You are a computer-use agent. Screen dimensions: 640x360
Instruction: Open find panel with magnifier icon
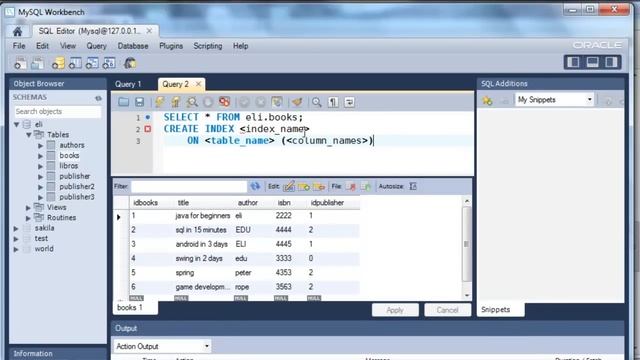coord(317,102)
